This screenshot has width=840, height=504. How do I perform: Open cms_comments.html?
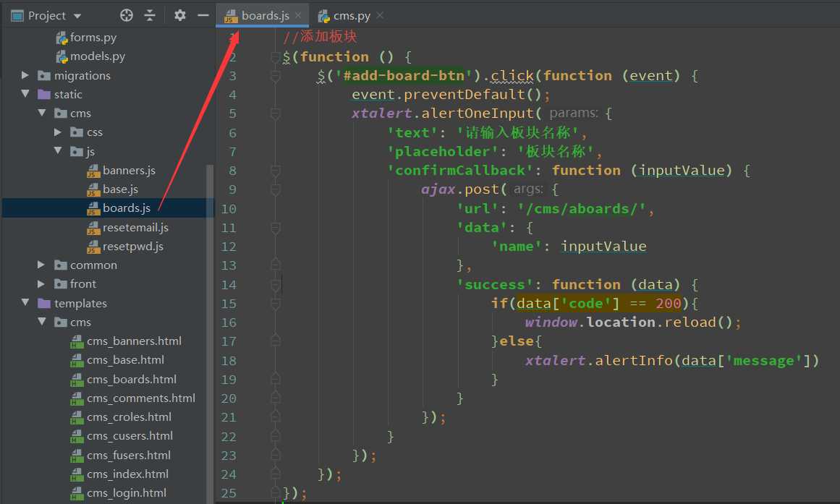[x=141, y=398]
